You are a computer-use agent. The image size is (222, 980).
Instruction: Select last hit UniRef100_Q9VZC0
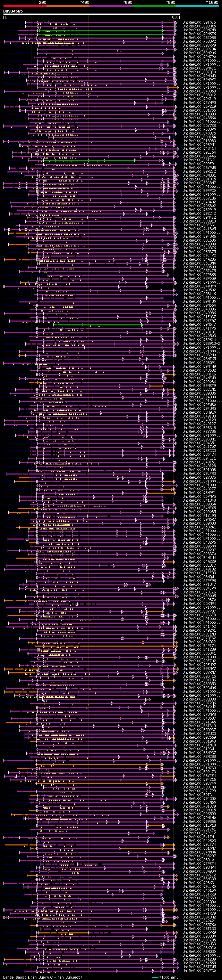click(199, 971)
